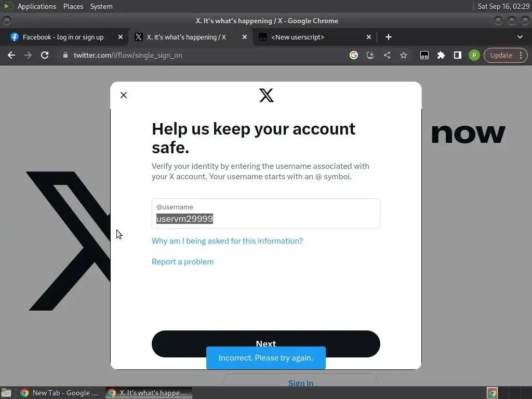Toggle the Chrome side panel icon
The width and height of the screenshot is (532, 399).
(457, 55)
